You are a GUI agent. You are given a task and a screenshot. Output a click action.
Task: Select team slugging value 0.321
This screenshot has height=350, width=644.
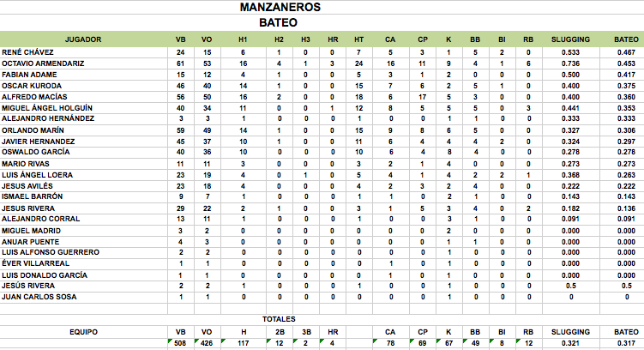(x=569, y=342)
